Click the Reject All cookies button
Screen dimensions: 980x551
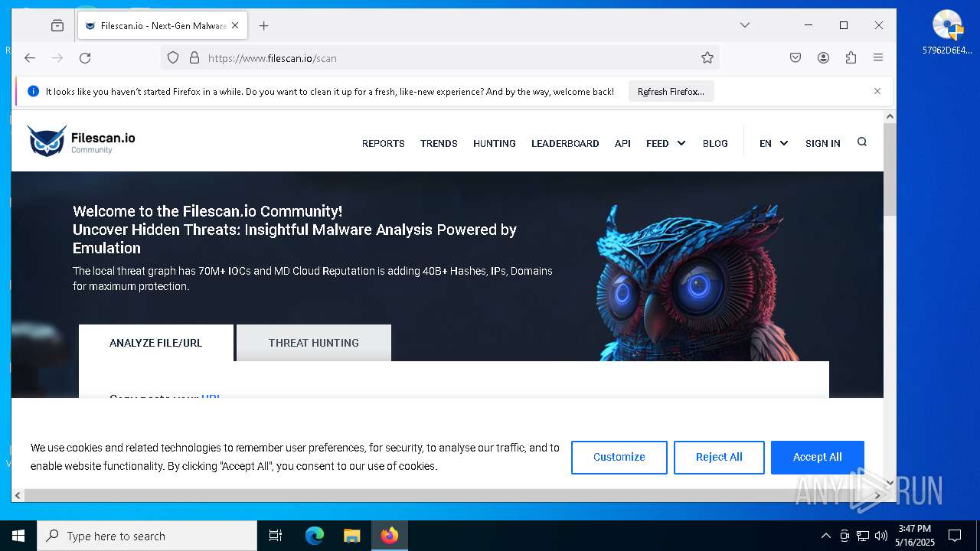click(719, 457)
